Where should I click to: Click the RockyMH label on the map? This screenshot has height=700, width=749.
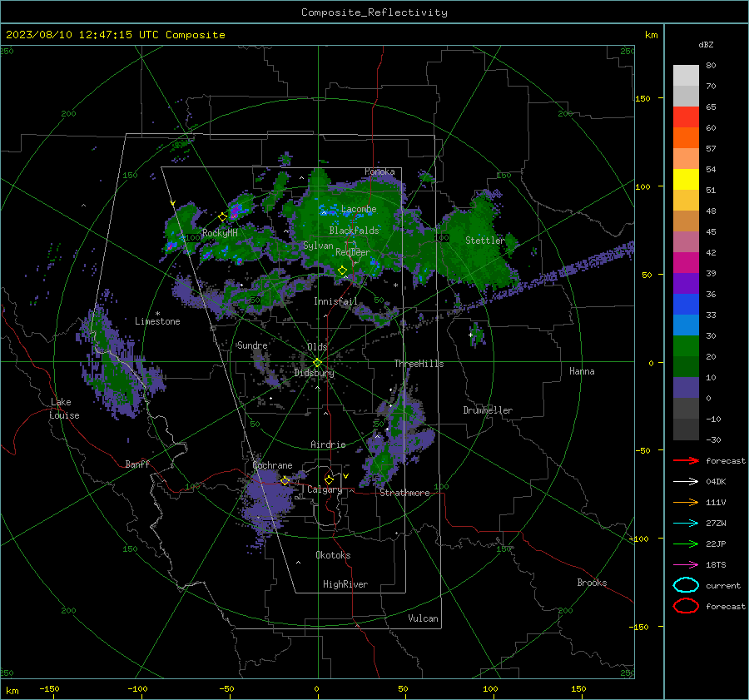[220, 233]
